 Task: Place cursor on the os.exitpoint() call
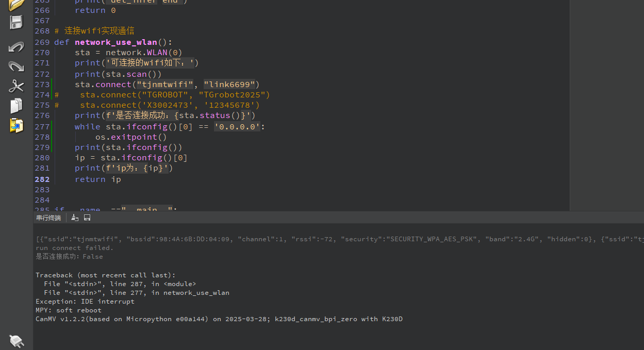[x=130, y=137]
